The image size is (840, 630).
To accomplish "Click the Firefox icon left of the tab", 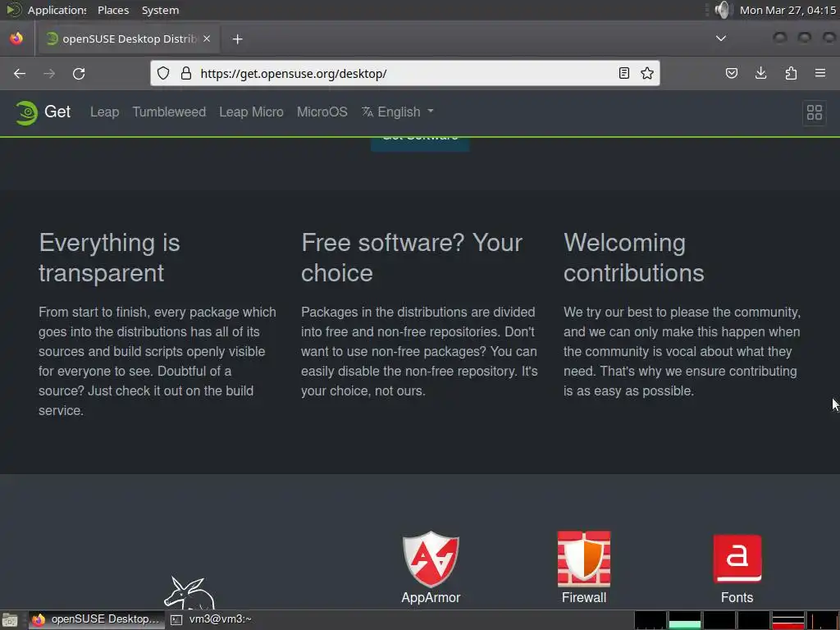I will point(16,39).
